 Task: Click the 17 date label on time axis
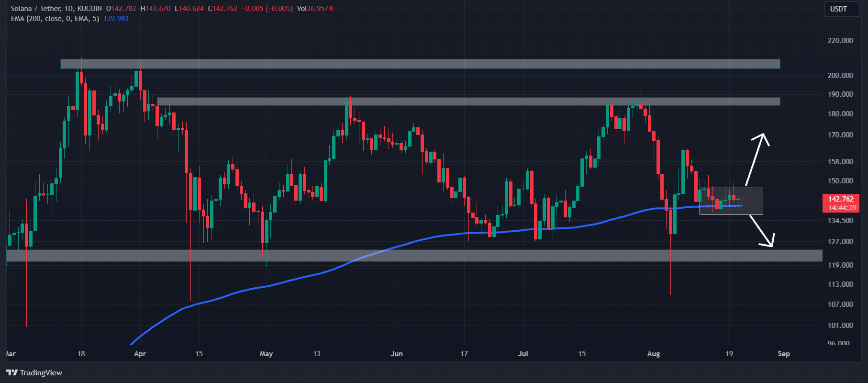click(464, 354)
